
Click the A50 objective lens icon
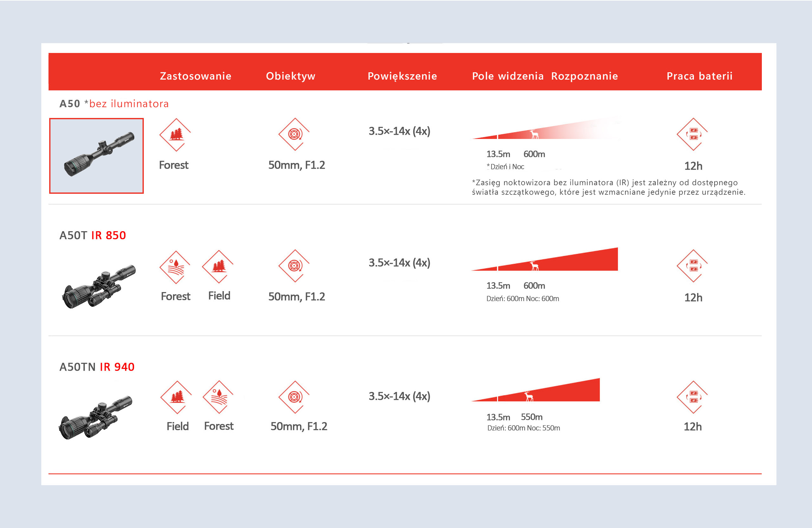tap(295, 134)
